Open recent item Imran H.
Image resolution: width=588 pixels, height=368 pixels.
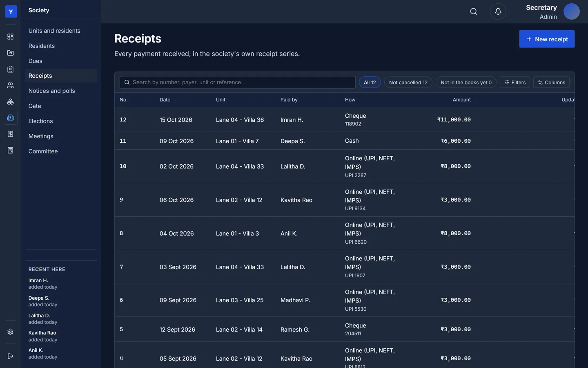coord(61,283)
